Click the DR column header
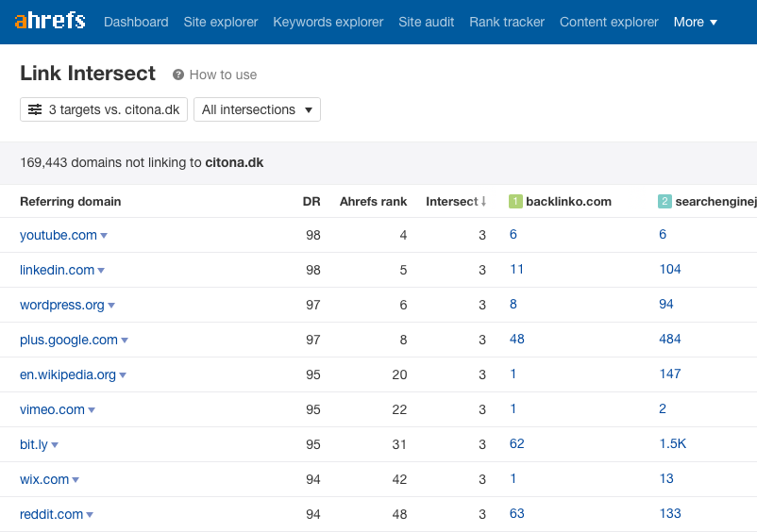This screenshot has height=532, width=757. (x=311, y=202)
